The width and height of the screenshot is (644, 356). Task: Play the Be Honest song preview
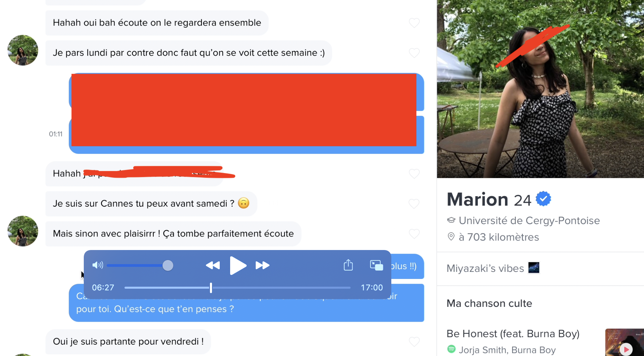(626, 349)
